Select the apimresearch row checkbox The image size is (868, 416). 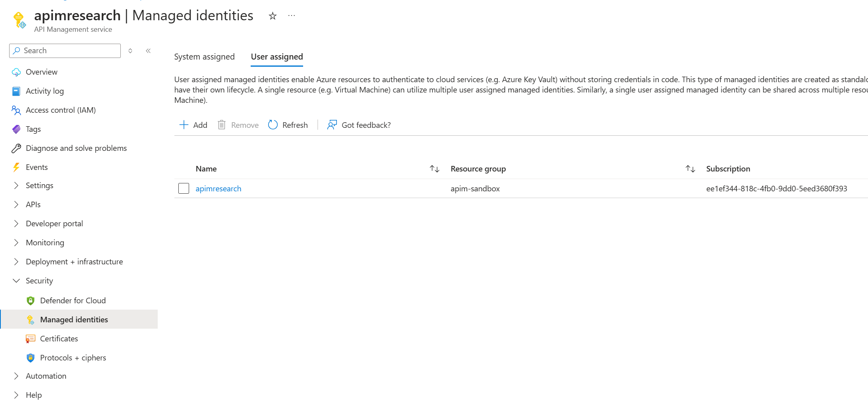point(184,189)
